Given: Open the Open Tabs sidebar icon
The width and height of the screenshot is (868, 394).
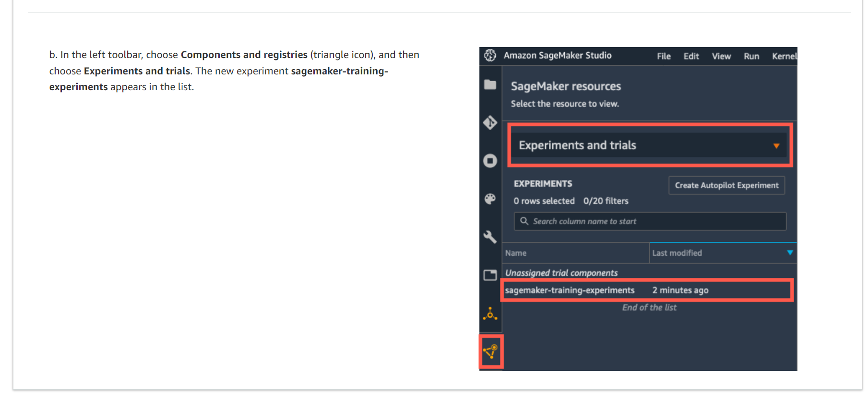Looking at the screenshot, I should click(x=490, y=275).
